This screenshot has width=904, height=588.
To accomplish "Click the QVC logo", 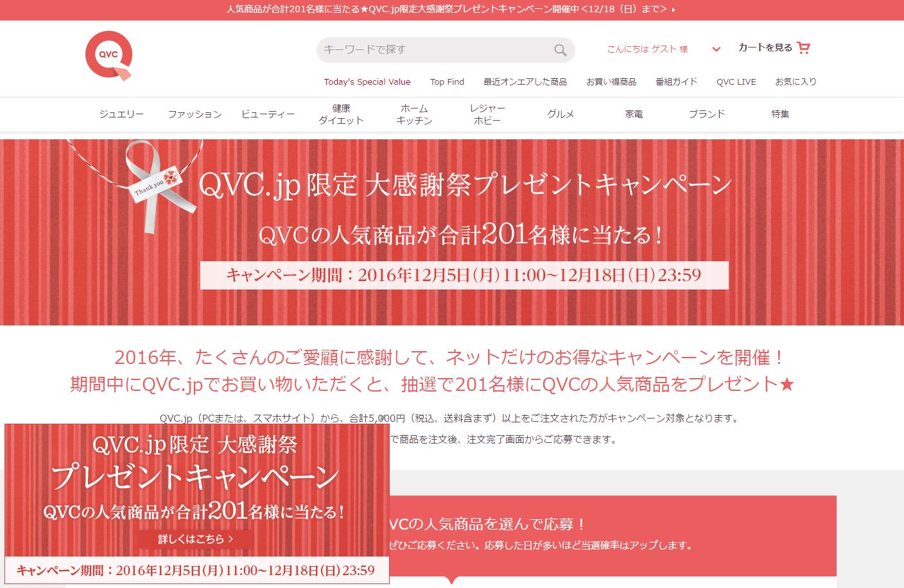I will (109, 55).
